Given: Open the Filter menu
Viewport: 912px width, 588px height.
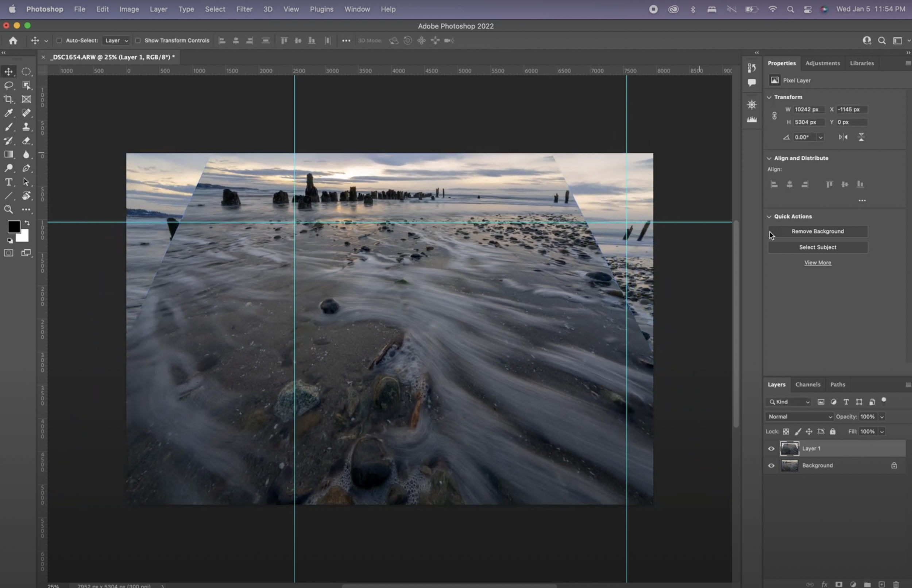Looking at the screenshot, I should (244, 9).
